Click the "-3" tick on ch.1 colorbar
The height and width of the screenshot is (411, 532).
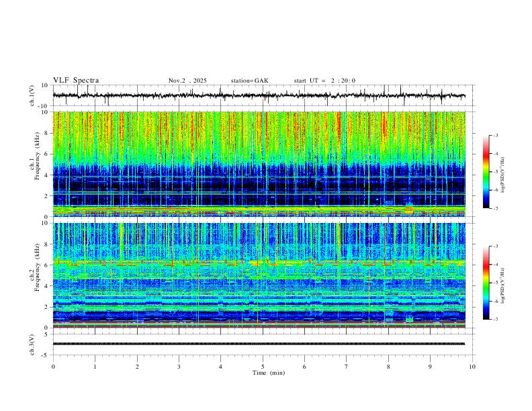(495, 135)
